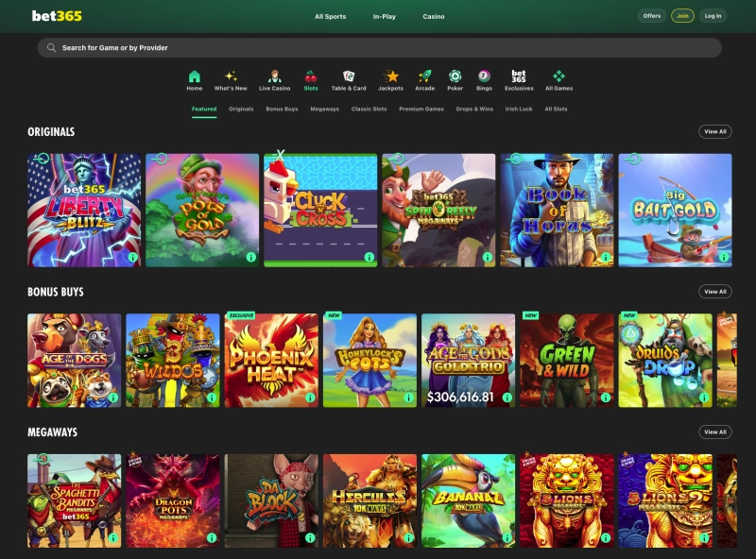
Task: Show info for Druids Drop game
Action: click(x=704, y=398)
